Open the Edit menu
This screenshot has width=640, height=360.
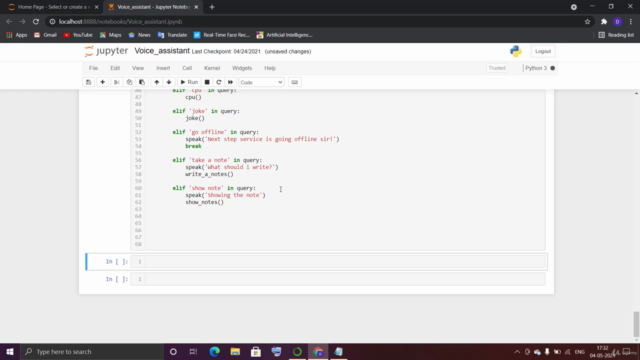click(x=115, y=68)
